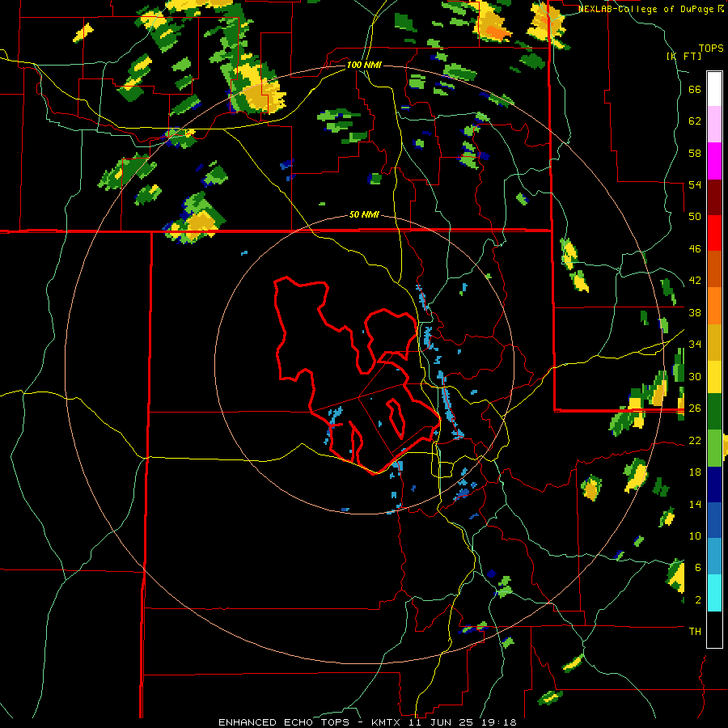Click the K FT units label
This screenshot has width=728, height=728.
[684, 57]
